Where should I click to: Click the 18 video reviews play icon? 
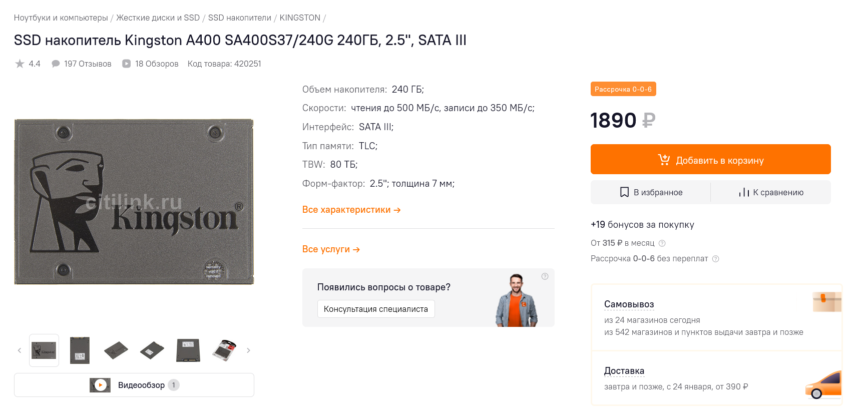pos(127,64)
